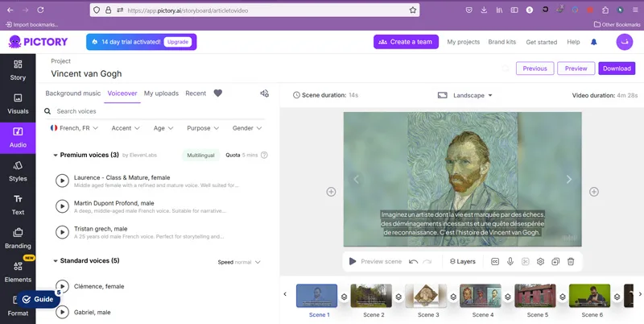Click the Preview button
This screenshot has width=644, height=324.
(x=576, y=69)
